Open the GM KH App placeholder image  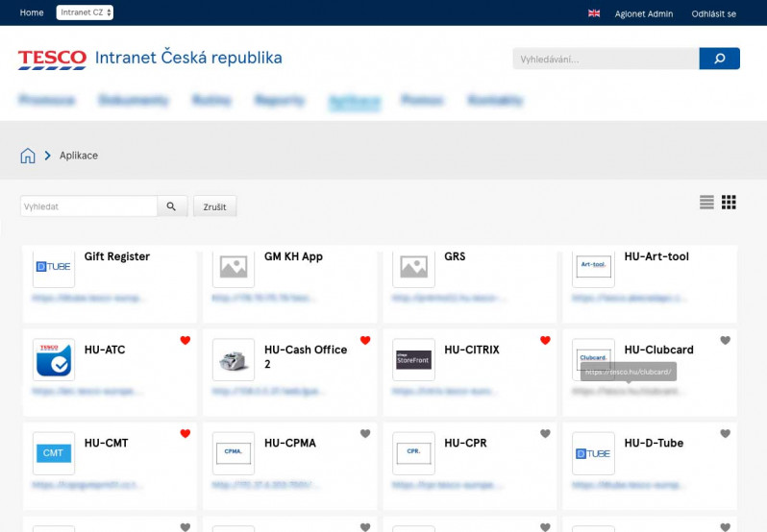point(234,267)
